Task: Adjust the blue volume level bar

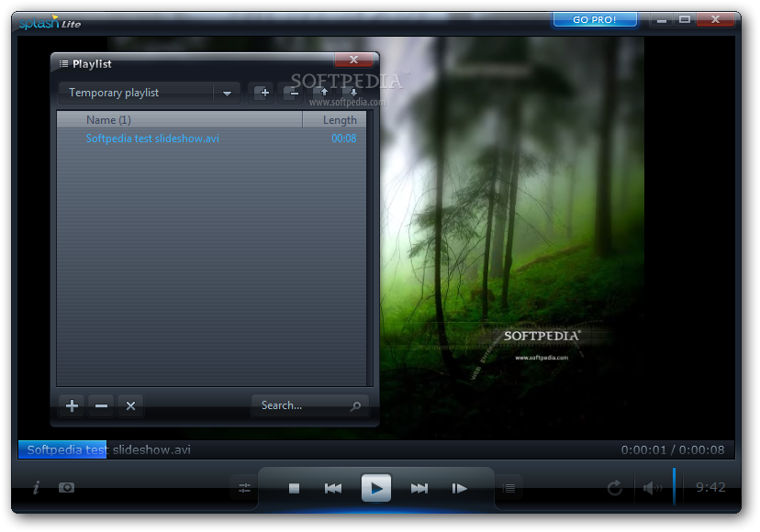Action: click(674, 486)
